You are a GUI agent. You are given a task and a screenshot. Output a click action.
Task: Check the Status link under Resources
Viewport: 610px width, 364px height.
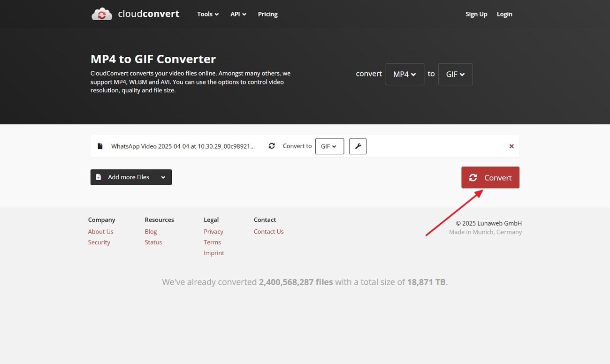(x=153, y=243)
